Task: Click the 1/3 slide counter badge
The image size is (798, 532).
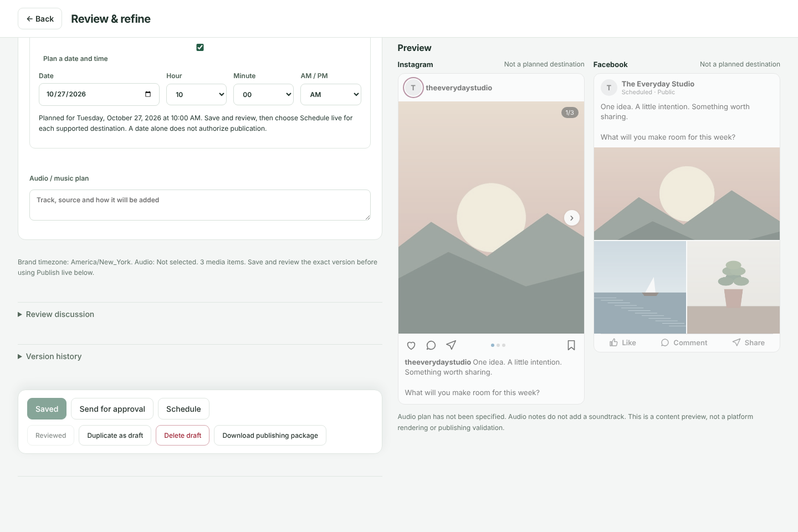Action: 570,112
